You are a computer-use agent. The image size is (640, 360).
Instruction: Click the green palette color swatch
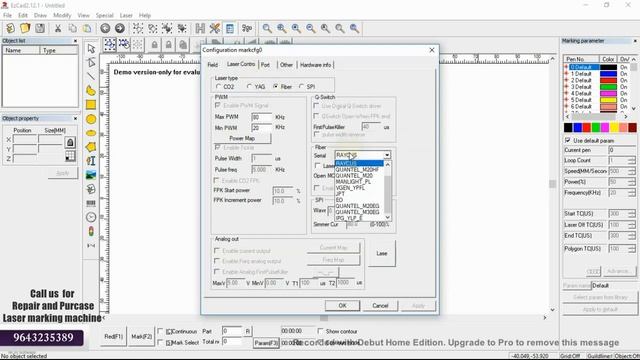point(596,128)
